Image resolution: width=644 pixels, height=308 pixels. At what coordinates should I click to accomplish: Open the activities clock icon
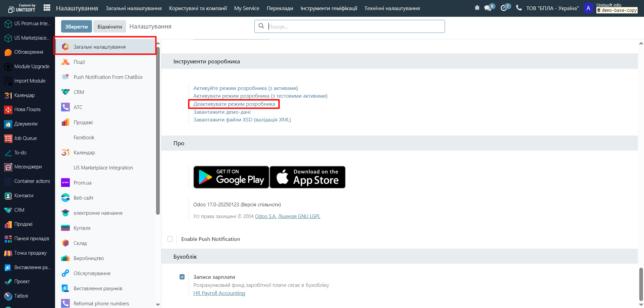point(504,8)
